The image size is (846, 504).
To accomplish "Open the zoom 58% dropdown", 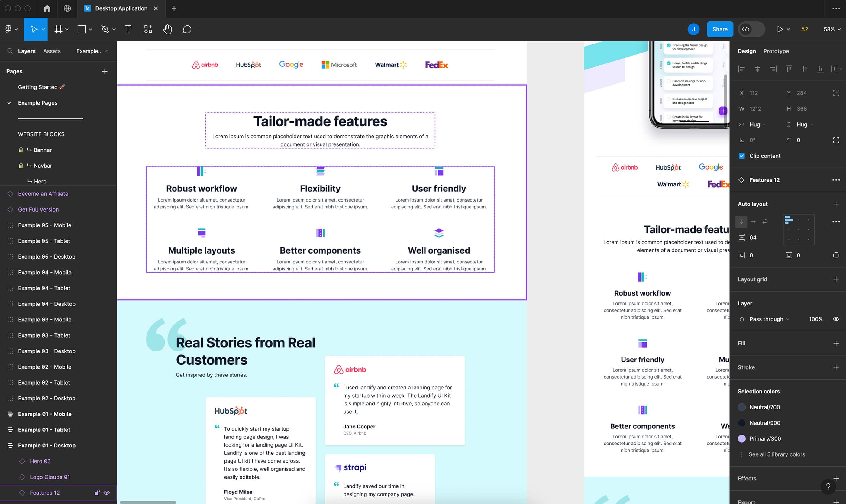I will click(x=832, y=29).
